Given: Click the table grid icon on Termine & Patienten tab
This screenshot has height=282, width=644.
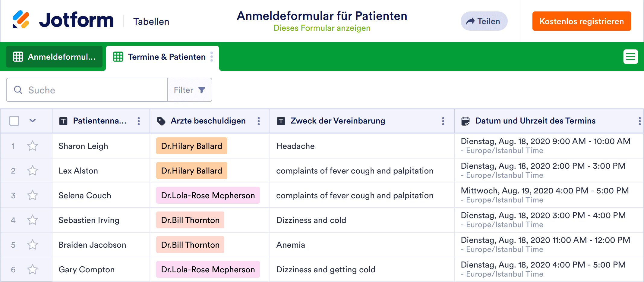Looking at the screenshot, I should click(118, 57).
